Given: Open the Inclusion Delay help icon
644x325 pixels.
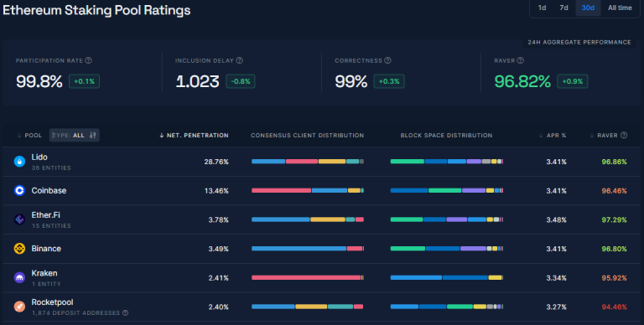Looking at the screenshot, I should pos(240,60).
